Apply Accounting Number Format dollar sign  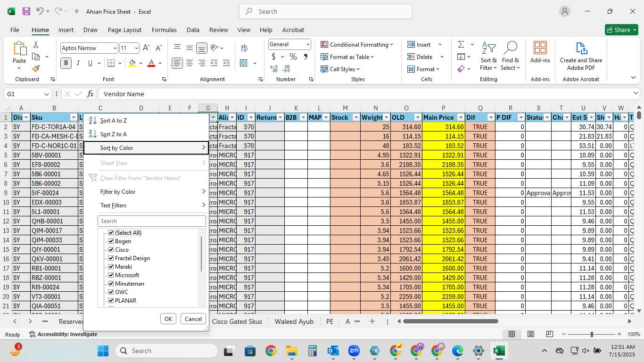pos(274,57)
